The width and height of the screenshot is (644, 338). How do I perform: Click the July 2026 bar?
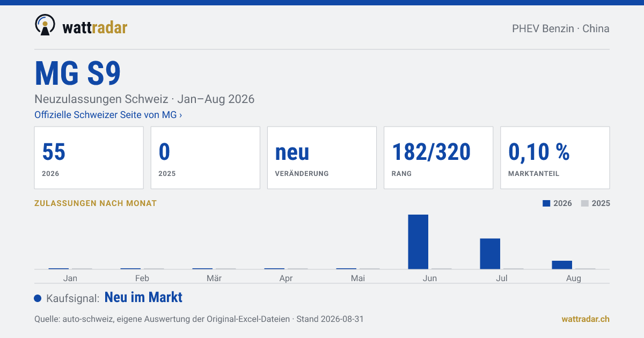tap(490, 254)
